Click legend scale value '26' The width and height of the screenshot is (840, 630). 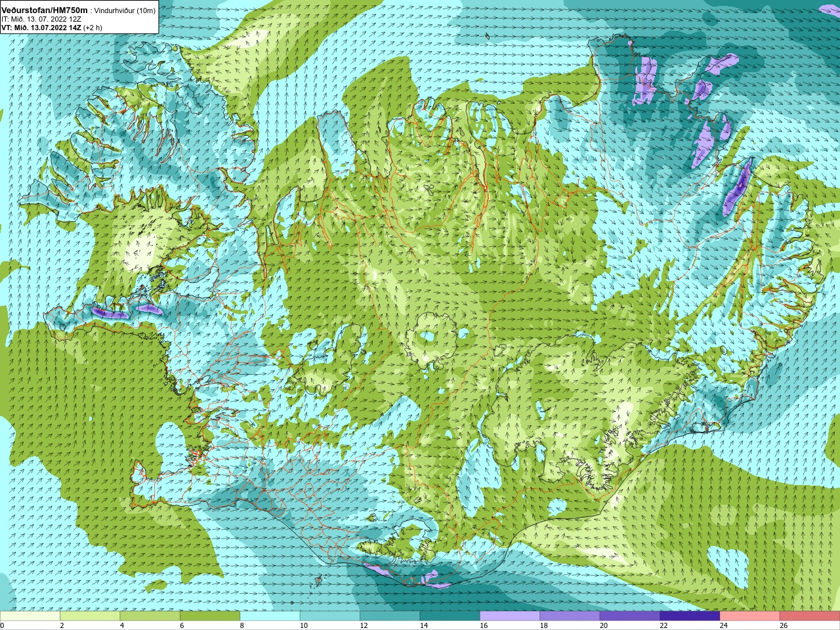coord(784,626)
